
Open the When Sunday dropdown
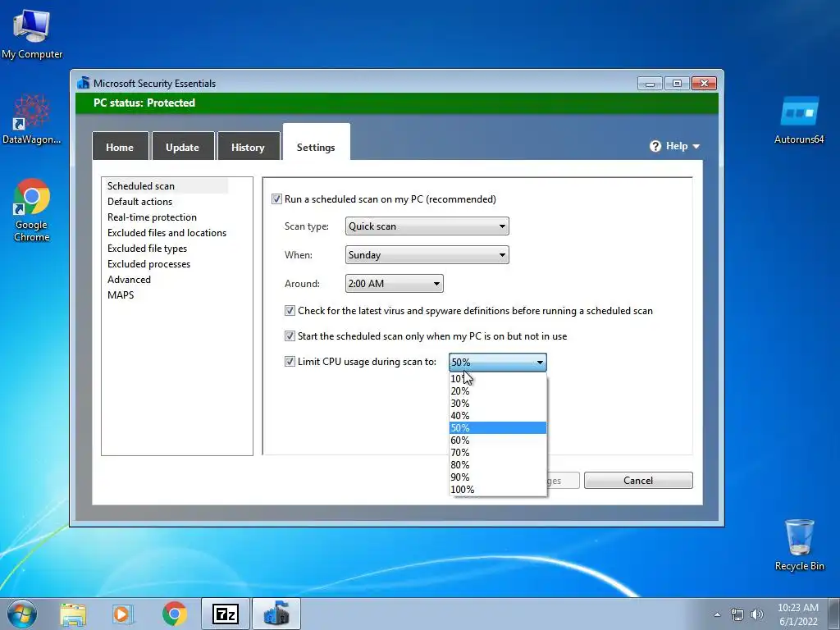427,255
